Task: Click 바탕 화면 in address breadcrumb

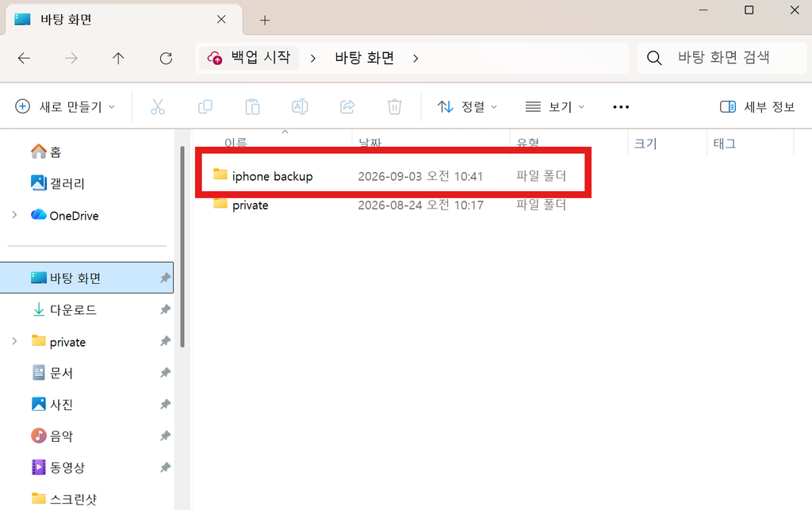Action: [365, 58]
